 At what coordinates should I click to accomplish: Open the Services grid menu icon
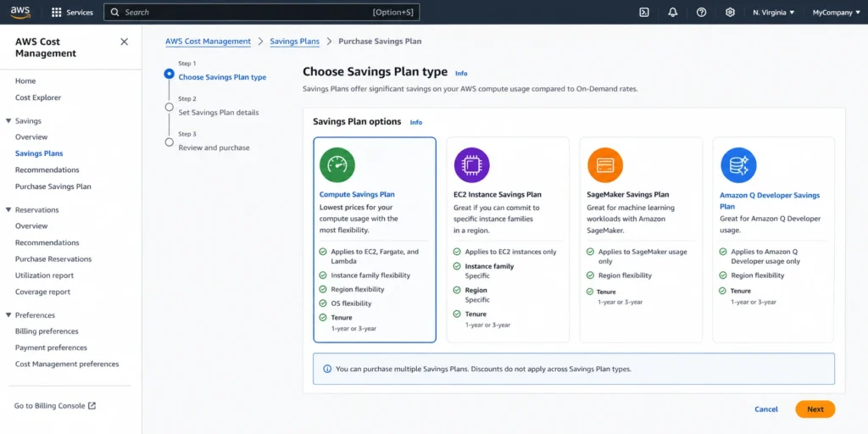point(57,12)
